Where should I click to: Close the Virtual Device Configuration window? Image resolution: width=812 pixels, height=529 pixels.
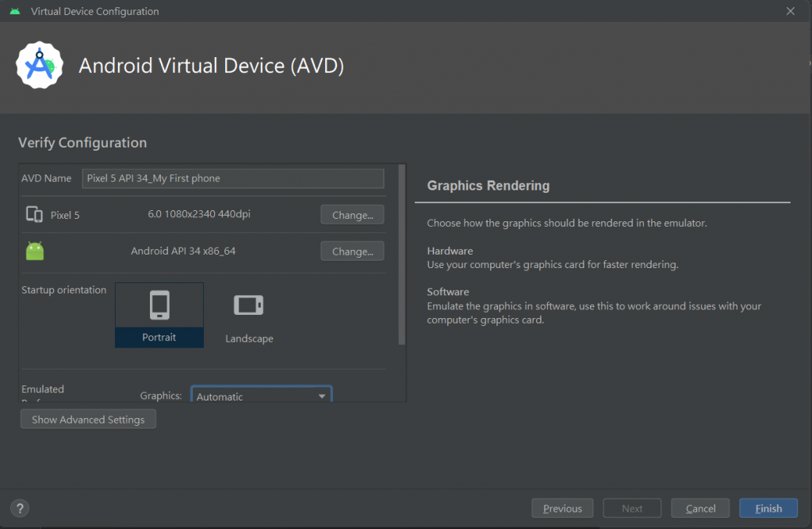pyautogui.click(x=790, y=12)
